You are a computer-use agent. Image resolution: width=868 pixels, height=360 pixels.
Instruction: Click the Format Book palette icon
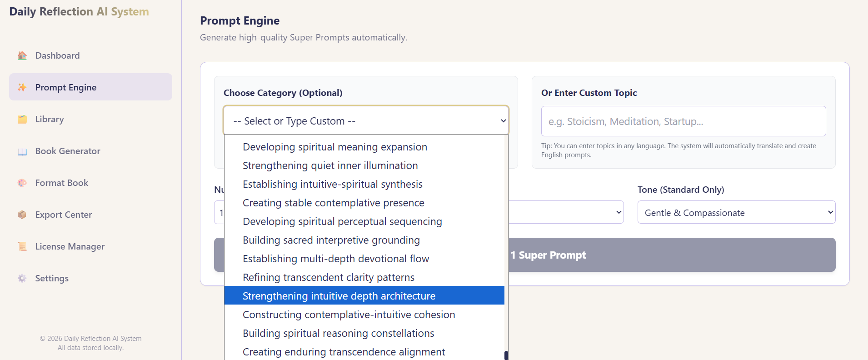coord(22,183)
